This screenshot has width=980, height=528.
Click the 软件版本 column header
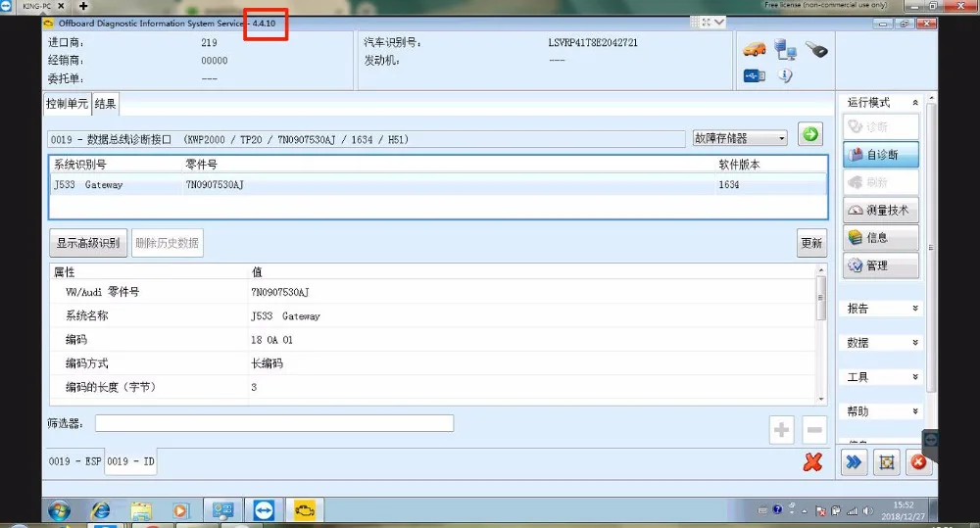point(739,165)
